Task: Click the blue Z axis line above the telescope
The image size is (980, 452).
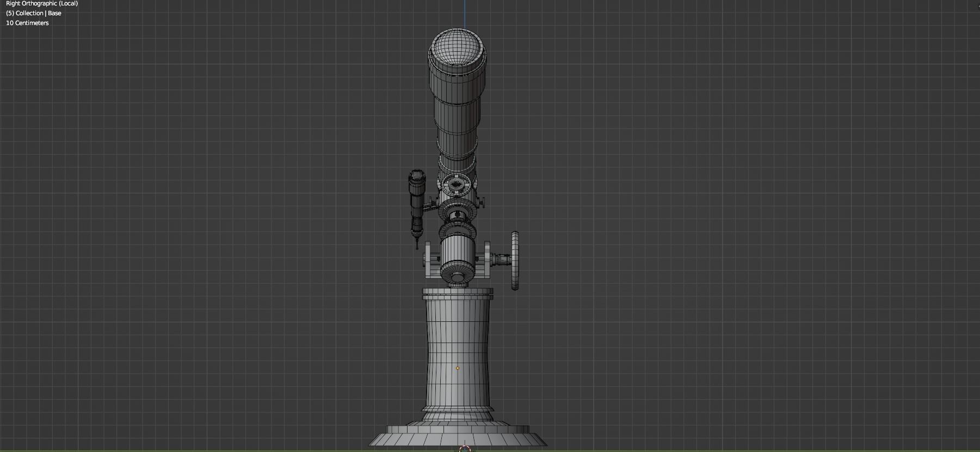Action: click(465, 14)
